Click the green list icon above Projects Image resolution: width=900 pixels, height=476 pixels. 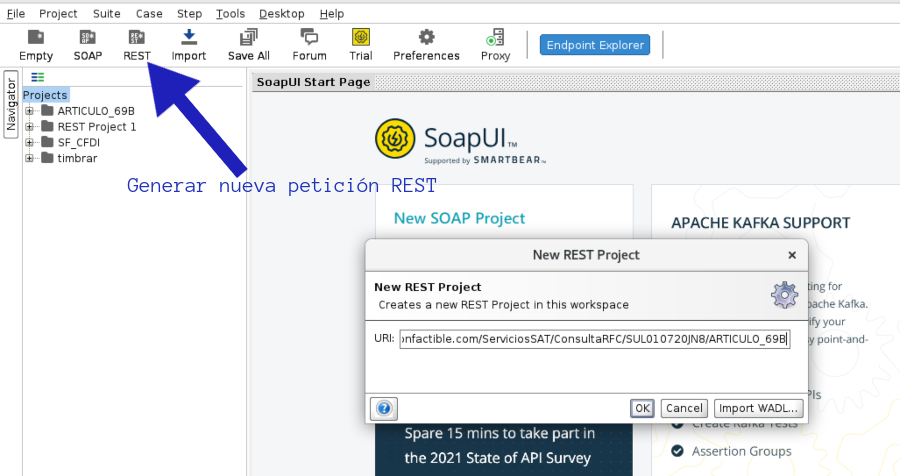[38, 77]
